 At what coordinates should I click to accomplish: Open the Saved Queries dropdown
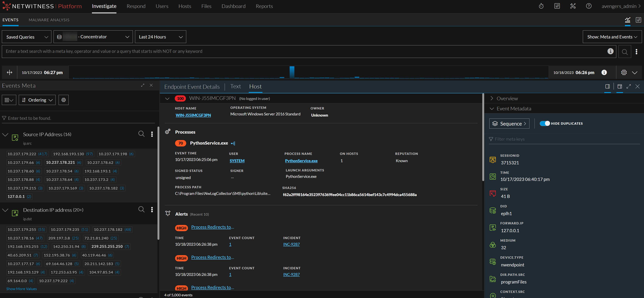pyautogui.click(x=27, y=37)
